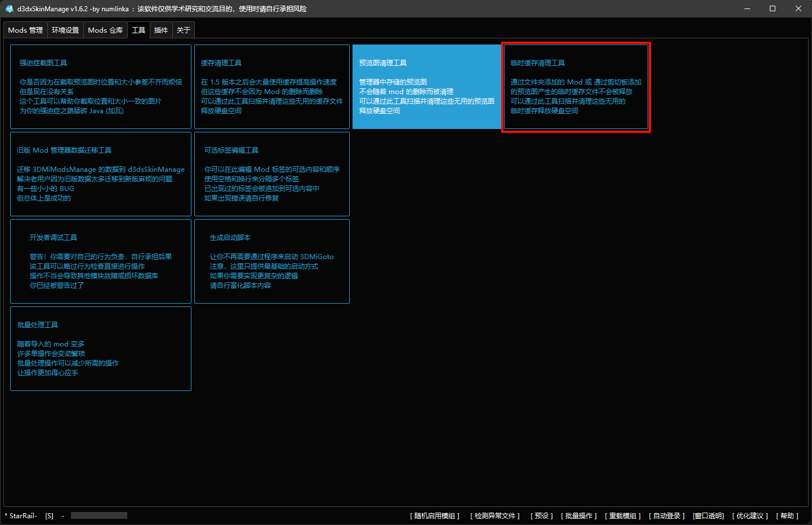Select the 工具 tab
812x525 pixels.
[139, 30]
